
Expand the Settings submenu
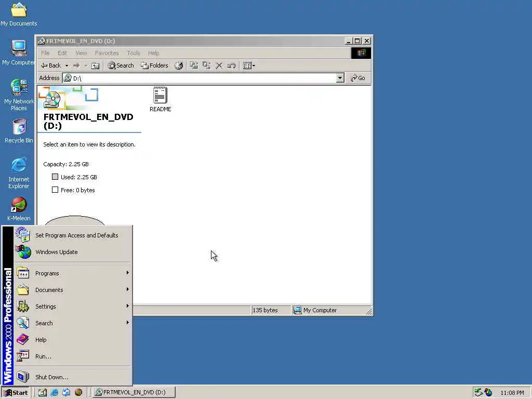pos(73,307)
